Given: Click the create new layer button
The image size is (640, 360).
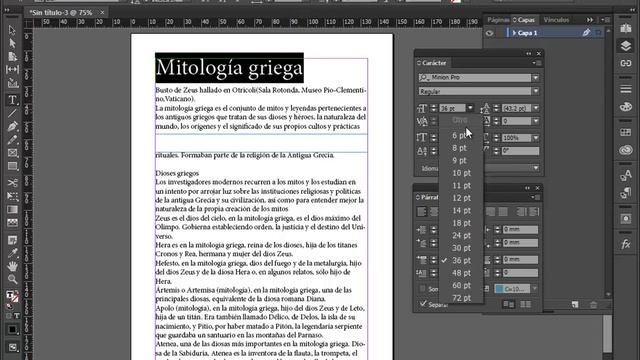Looking at the screenshot, I should click(x=575, y=304).
